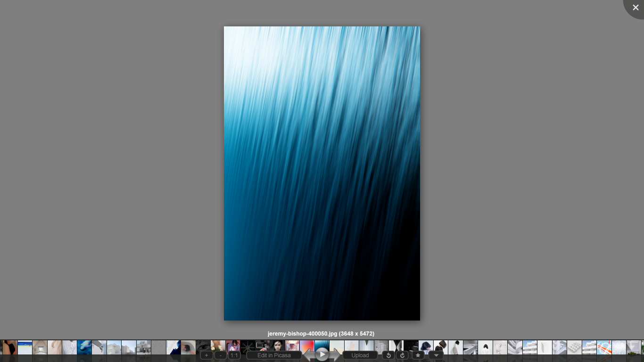Close the photo viewer overlay
Screen dimensions: 644x362
tap(636, 8)
